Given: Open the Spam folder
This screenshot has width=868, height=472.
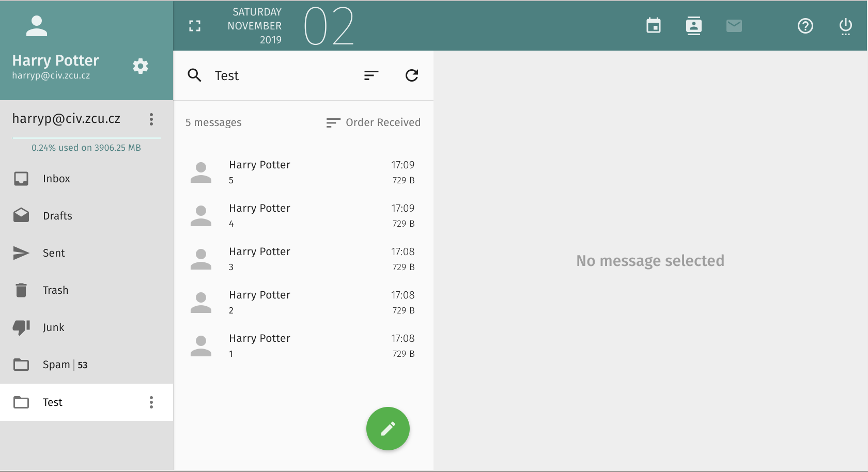Looking at the screenshot, I should coord(56,365).
